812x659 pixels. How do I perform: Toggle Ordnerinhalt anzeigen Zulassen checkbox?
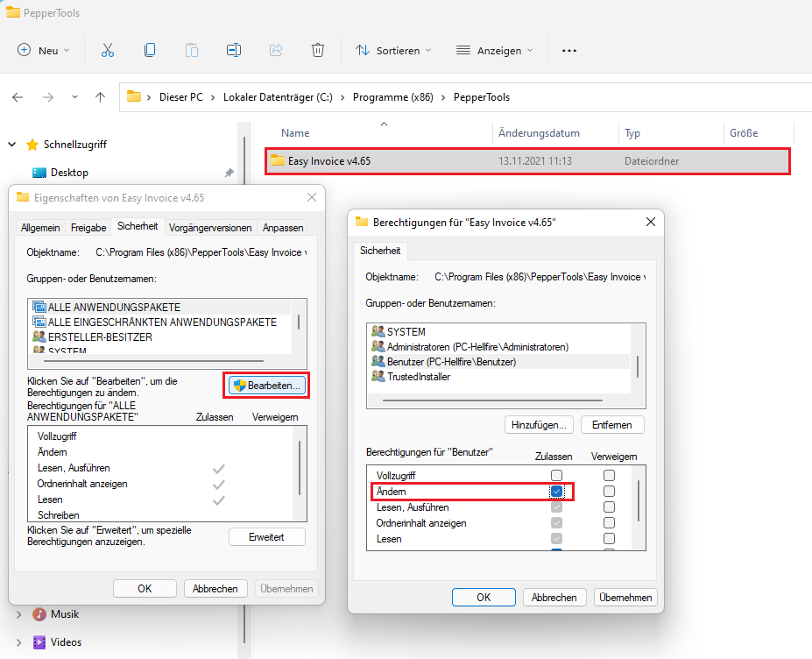point(557,523)
